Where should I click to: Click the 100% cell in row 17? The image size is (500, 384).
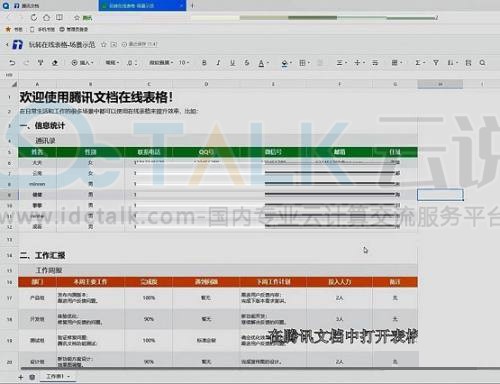tap(149, 298)
